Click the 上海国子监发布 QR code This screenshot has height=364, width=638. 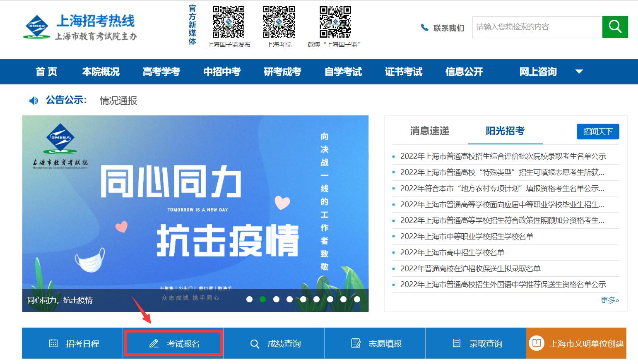pos(229,22)
